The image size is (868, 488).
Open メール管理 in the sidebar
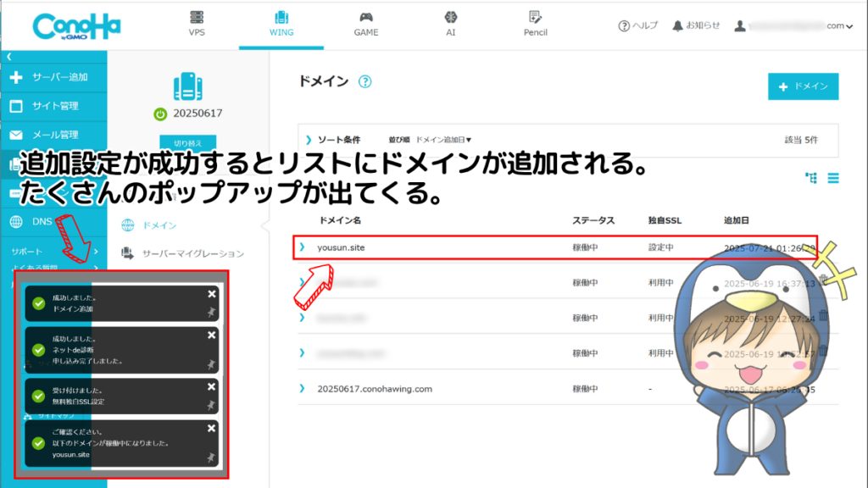(x=53, y=135)
